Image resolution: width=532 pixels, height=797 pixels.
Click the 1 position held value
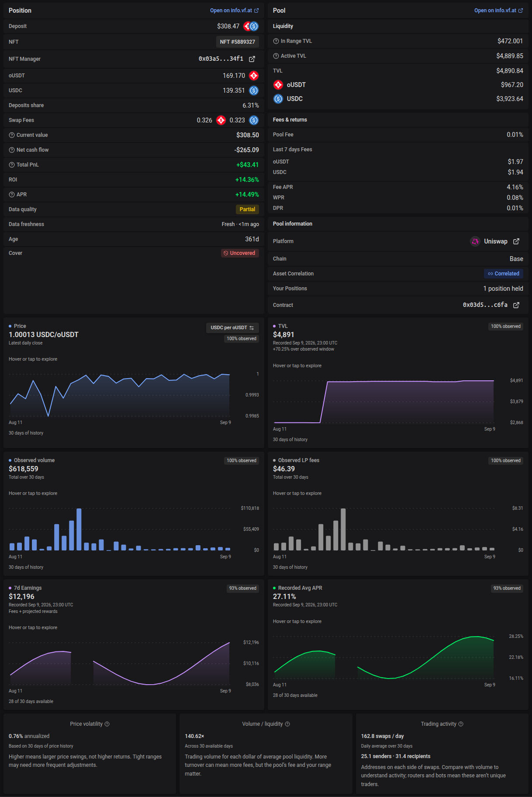pos(503,289)
